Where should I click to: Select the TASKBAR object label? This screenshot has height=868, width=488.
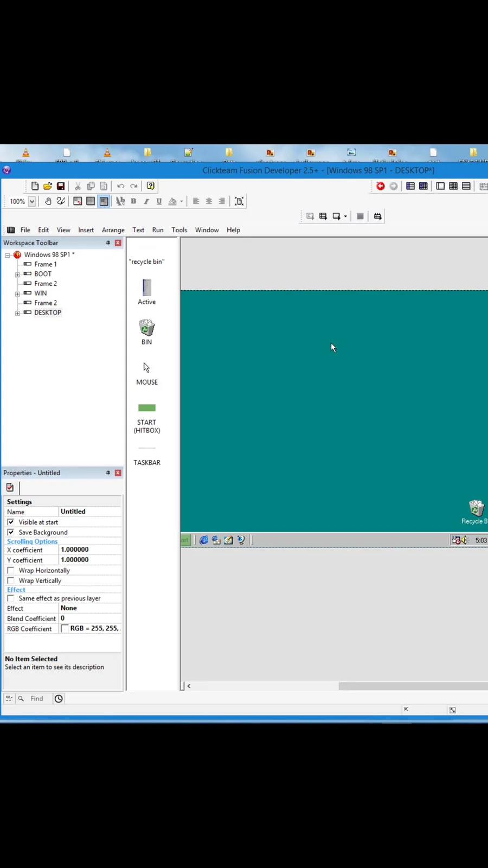tap(147, 463)
